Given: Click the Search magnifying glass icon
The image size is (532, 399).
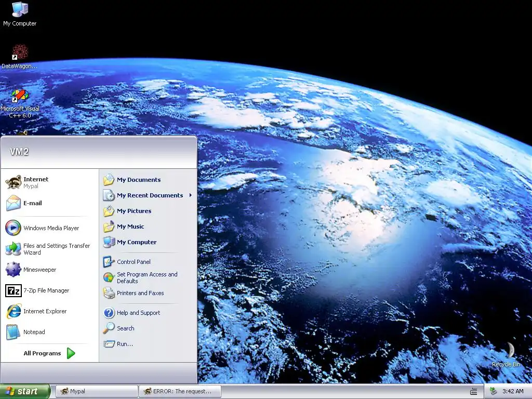Looking at the screenshot, I should click(x=109, y=328).
